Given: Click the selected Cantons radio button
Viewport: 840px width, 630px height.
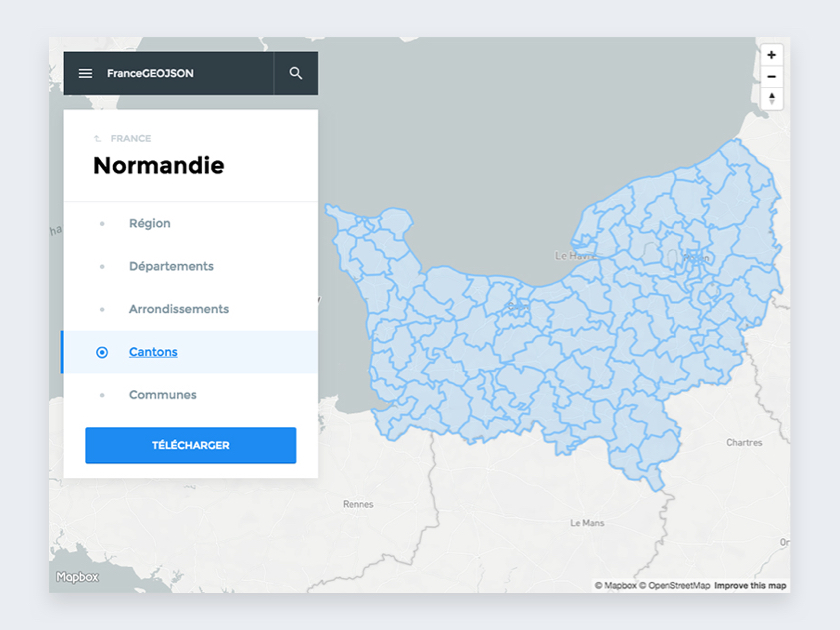Looking at the screenshot, I should [102, 352].
